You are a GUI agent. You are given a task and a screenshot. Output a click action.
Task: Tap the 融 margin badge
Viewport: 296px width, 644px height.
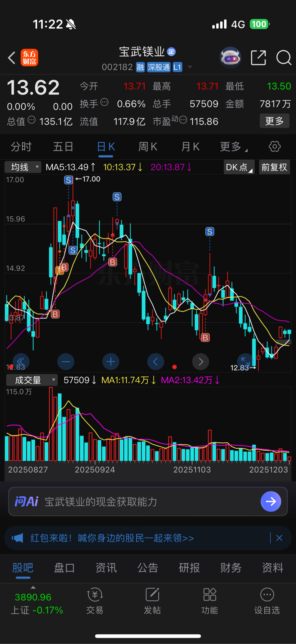pos(140,67)
